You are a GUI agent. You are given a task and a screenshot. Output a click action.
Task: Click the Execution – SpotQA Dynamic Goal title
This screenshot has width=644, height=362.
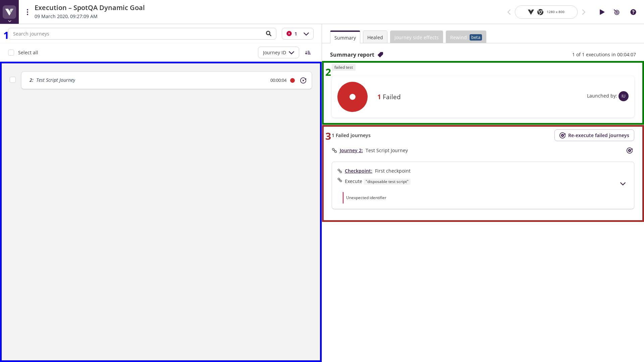(x=90, y=8)
